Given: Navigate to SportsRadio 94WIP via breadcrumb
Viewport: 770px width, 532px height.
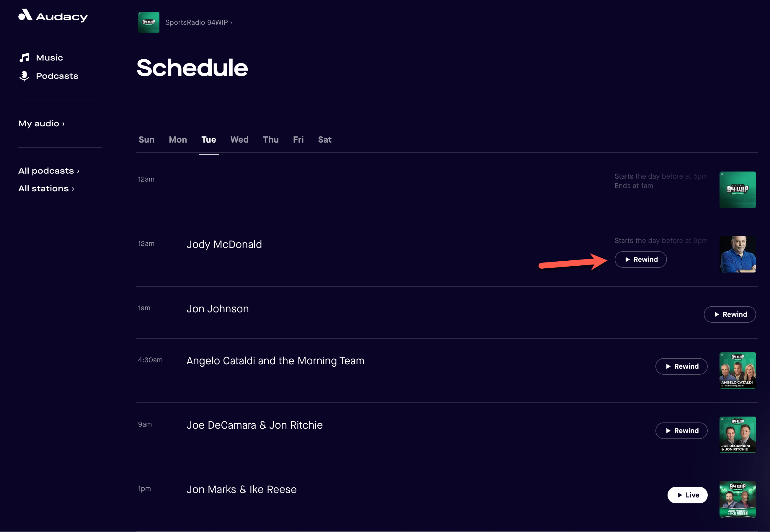Looking at the screenshot, I should tap(199, 22).
